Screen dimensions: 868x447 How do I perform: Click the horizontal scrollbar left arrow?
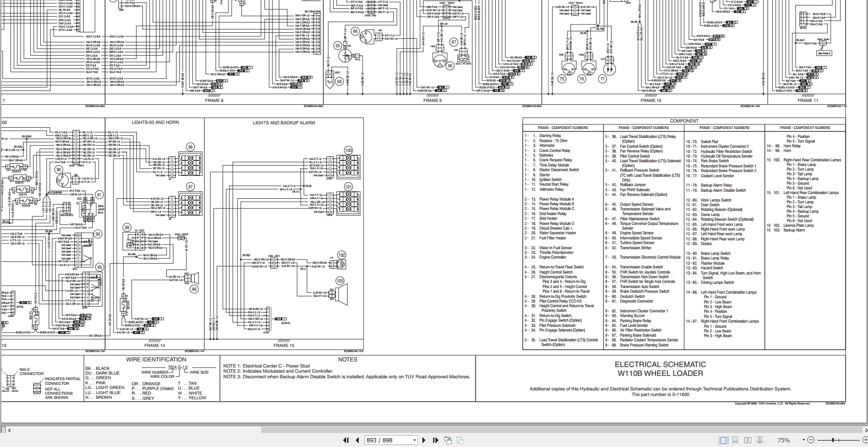9,430
